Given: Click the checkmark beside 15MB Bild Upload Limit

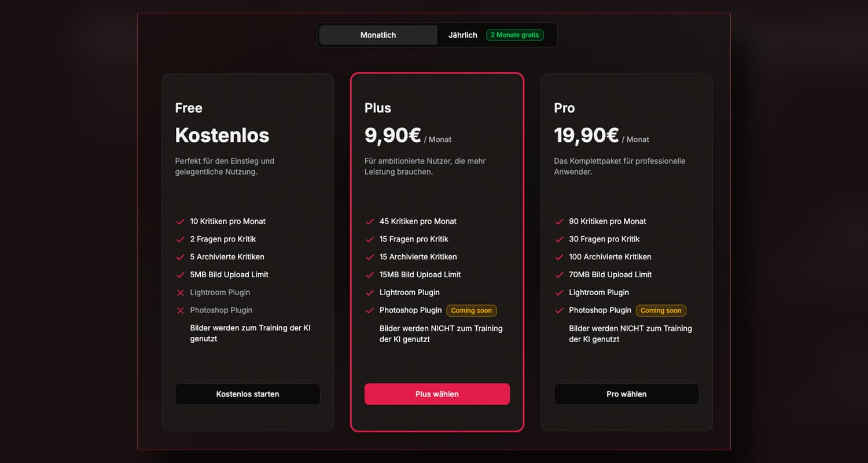Looking at the screenshot, I should click(370, 275).
